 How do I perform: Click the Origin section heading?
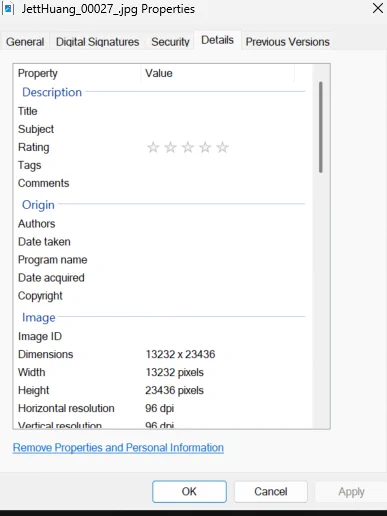coord(38,205)
